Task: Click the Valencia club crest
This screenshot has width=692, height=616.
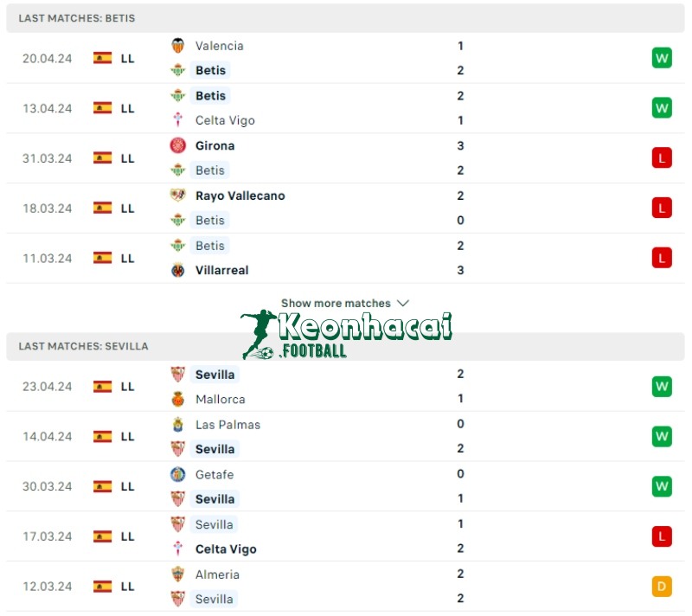Action: [179, 46]
